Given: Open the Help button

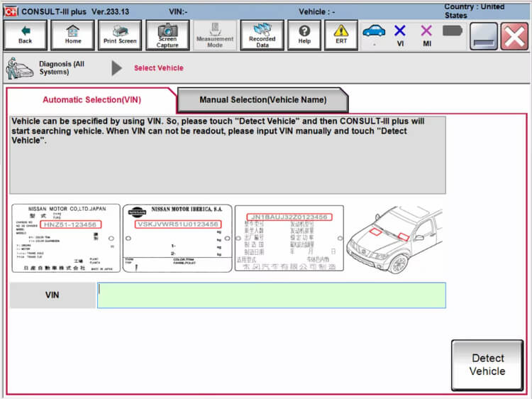Looking at the screenshot, I should point(304,35).
